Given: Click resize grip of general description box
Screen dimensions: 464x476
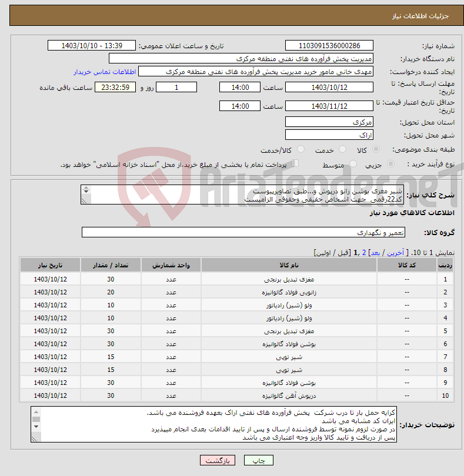Looking at the screenshot, I should click(84, 201).
